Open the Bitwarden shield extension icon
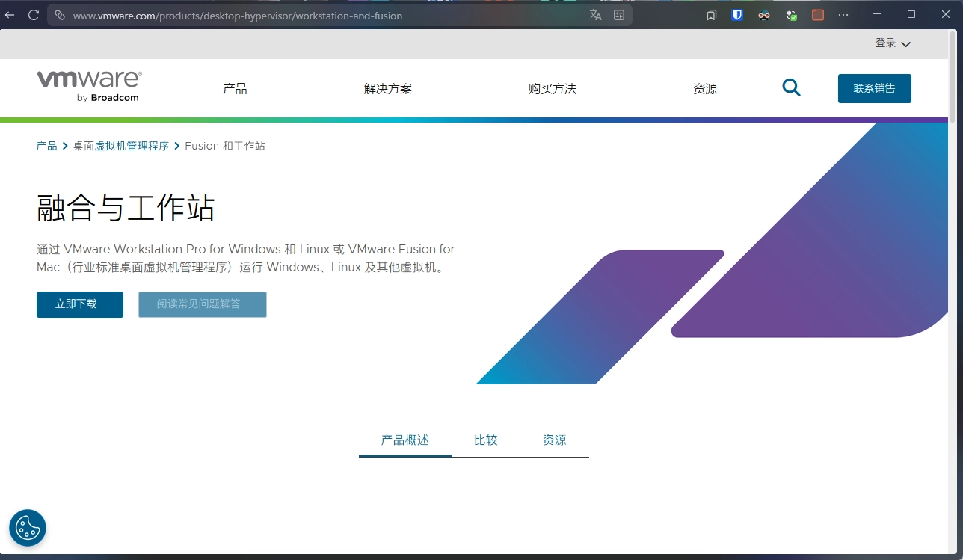 click(x=737, y=15)
